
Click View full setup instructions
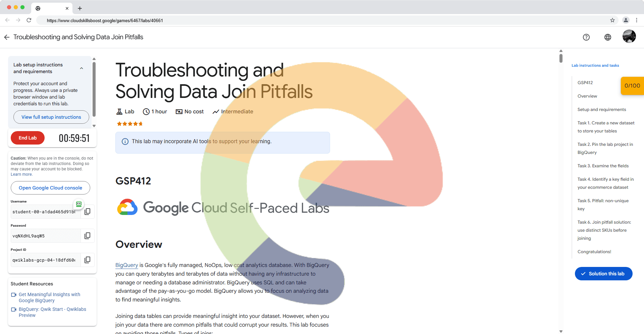pos(51,117)
